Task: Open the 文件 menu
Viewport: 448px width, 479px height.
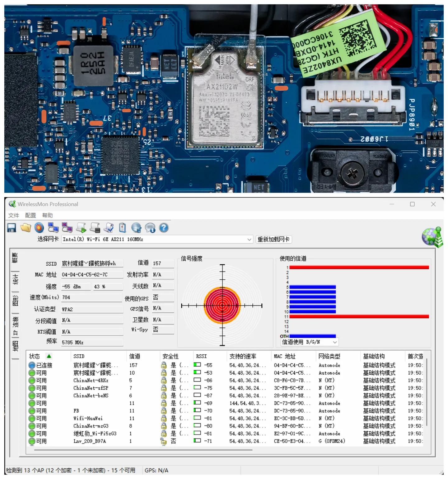Action: click(x=13, y=216)
